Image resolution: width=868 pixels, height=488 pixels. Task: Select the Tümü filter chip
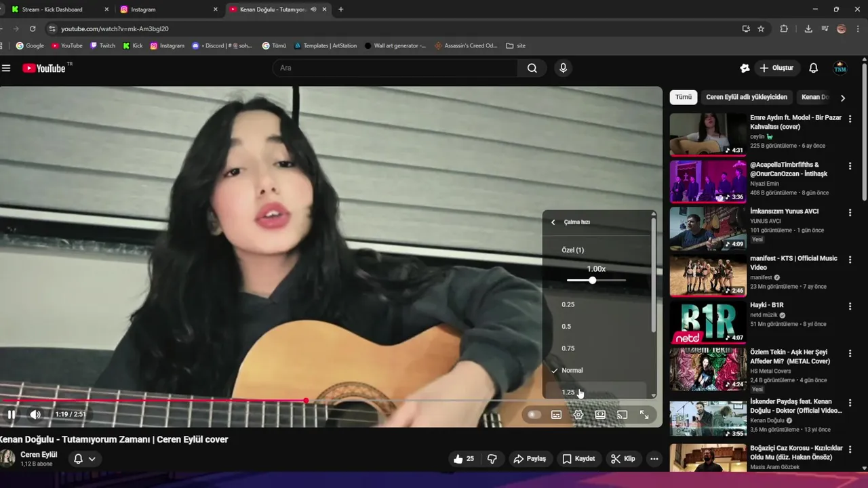pos(684,97)
